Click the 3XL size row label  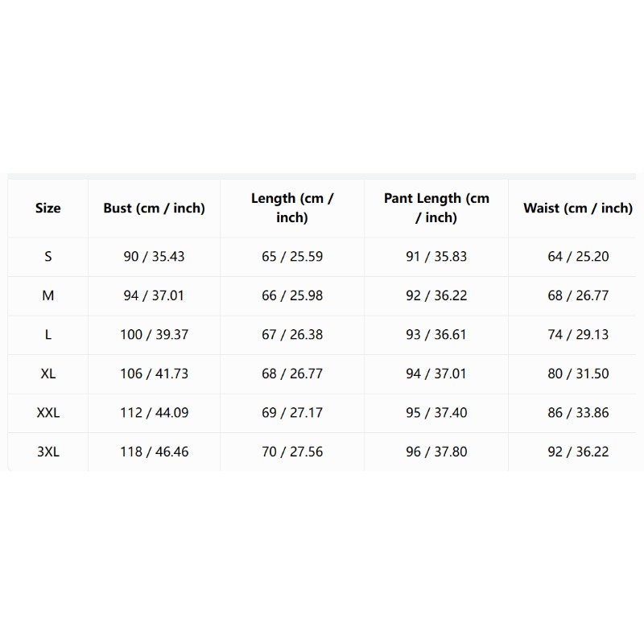coord(48,452)
